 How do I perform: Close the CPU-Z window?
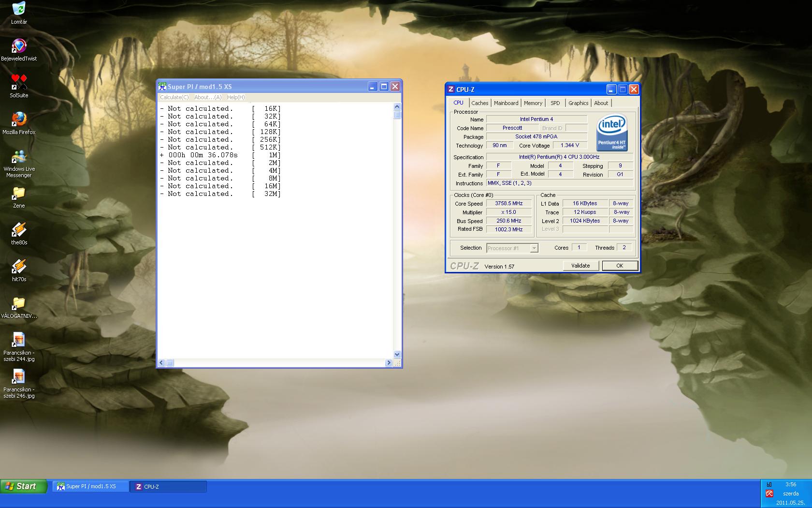[634, 89]
